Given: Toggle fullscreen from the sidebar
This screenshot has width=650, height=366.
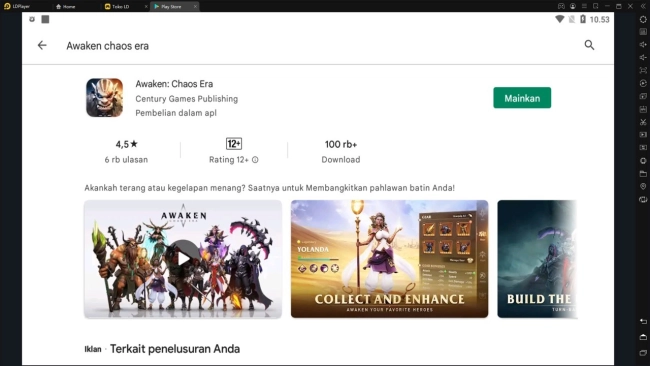Looking at the screenshot, I should click(643, 70).
